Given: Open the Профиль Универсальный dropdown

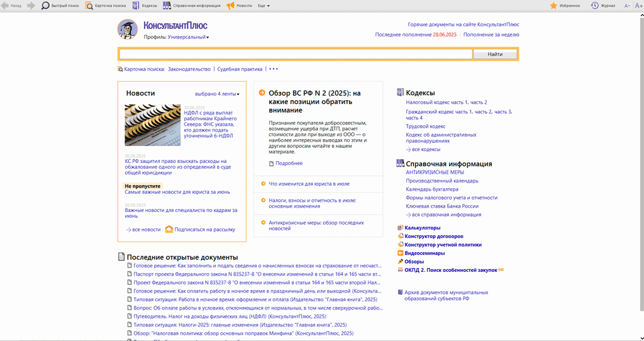Looking at the screenshot, I should [x=188, y=37].
